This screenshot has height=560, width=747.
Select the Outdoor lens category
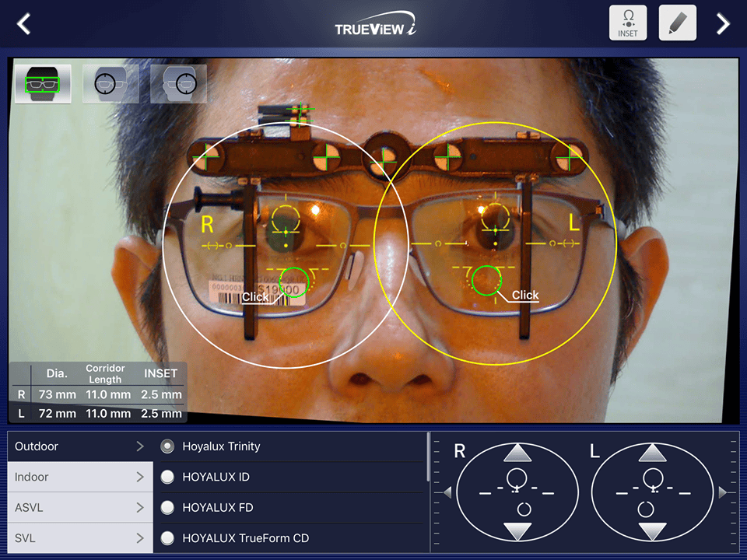(x=80, y=446)
